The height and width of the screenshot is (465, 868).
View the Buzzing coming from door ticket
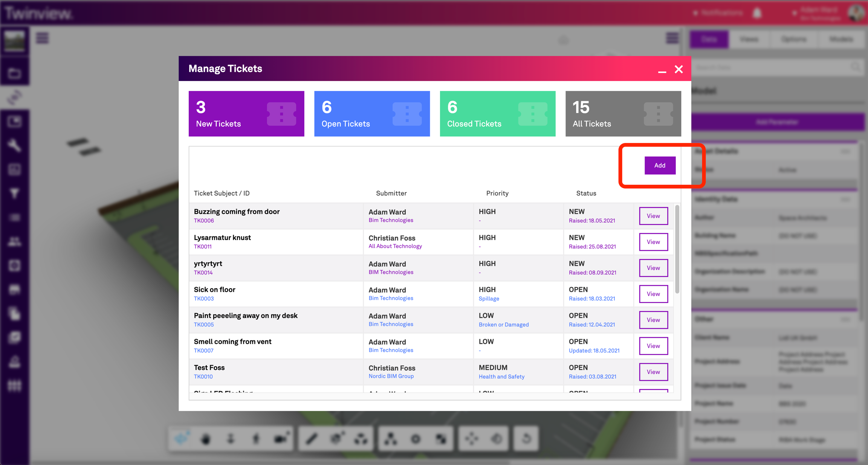coord(653,216)
